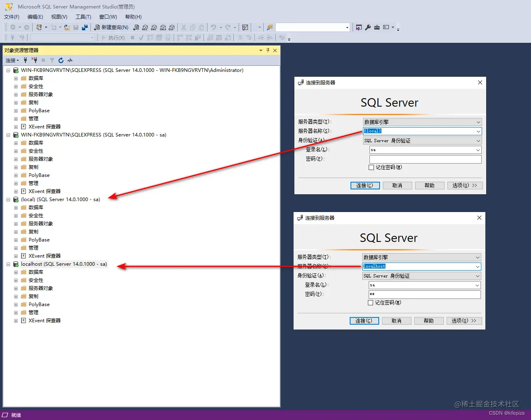Screen dimensions: 531x420
Task: Click Object Explorer's activity monitor pulse icon
Action: [x=70, y=60]
